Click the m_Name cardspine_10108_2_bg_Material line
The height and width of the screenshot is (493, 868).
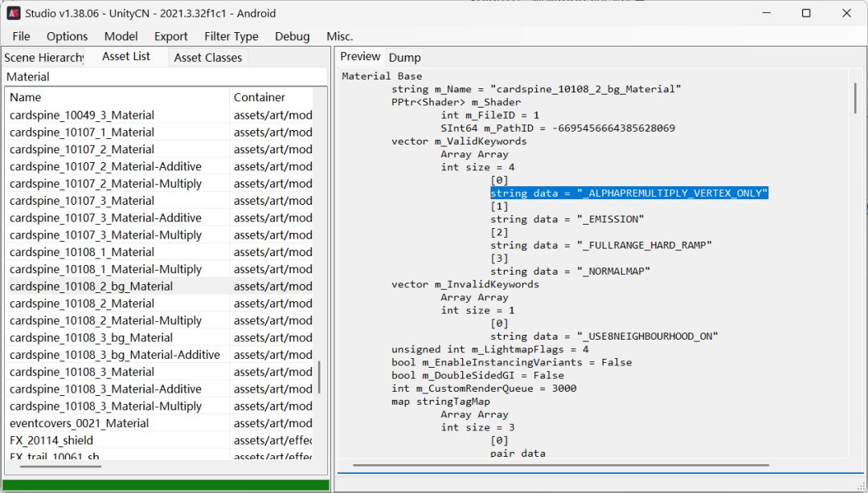(x=536, y=89)
